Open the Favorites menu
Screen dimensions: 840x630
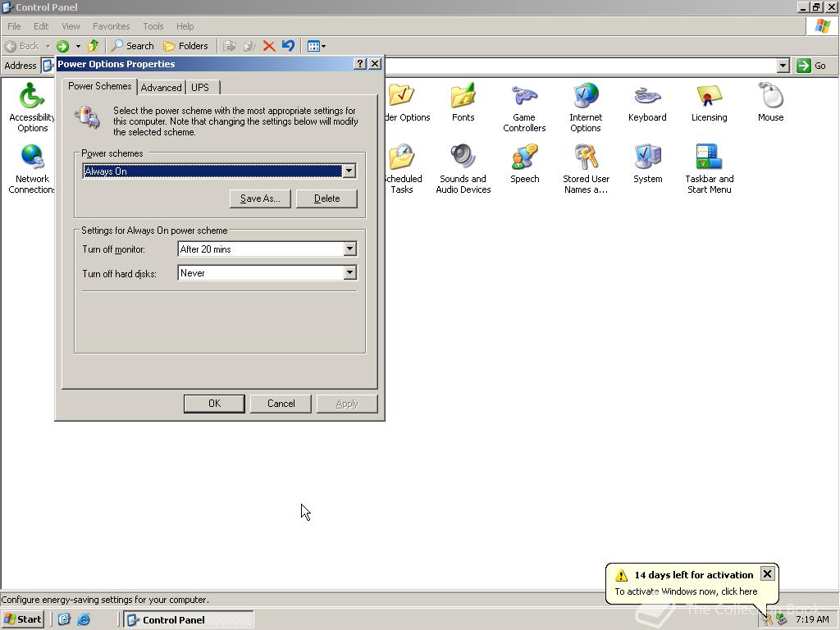point(111,26)
